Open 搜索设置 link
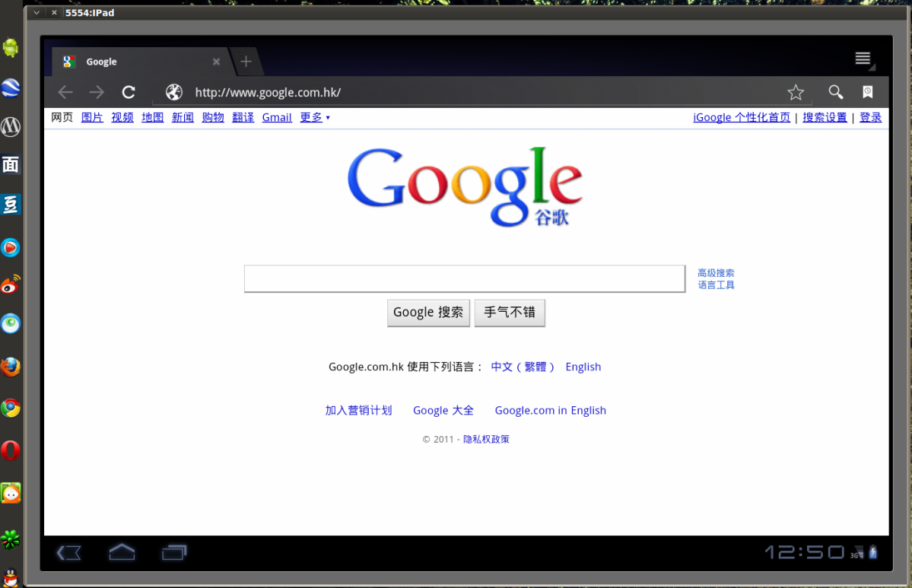 825,117
